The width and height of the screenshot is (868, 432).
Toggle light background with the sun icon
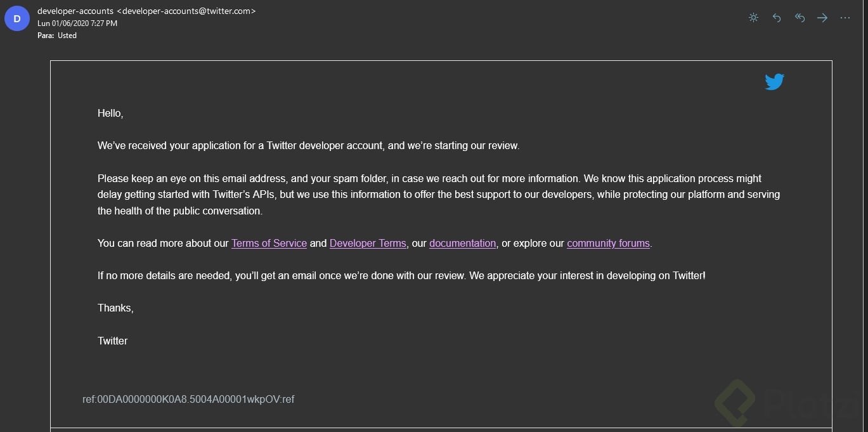click(x=753, y=18)
